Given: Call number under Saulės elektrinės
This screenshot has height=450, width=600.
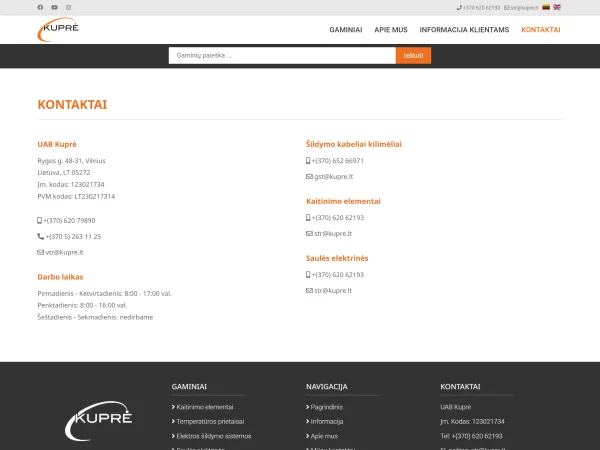Looking at the screenshot, I should pos(335,275).
